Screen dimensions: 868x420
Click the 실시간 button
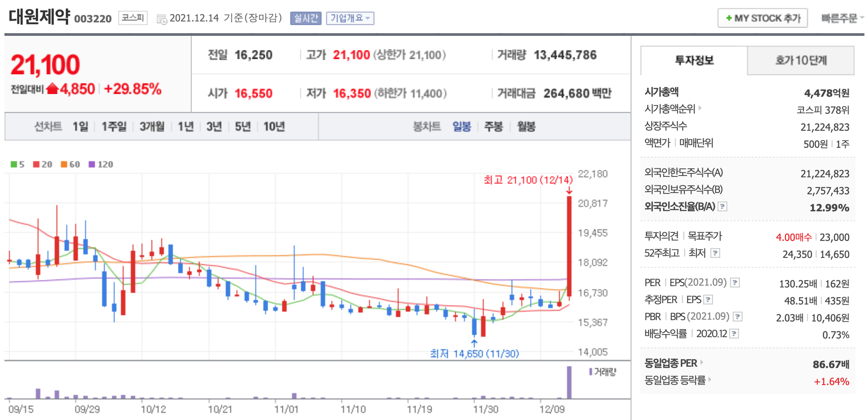[x=306, y=18]
